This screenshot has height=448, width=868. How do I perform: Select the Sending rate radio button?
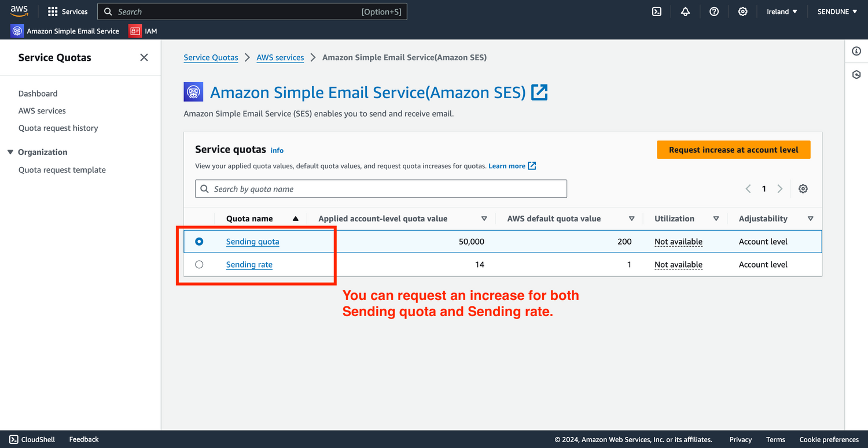[x=199, y=265]
